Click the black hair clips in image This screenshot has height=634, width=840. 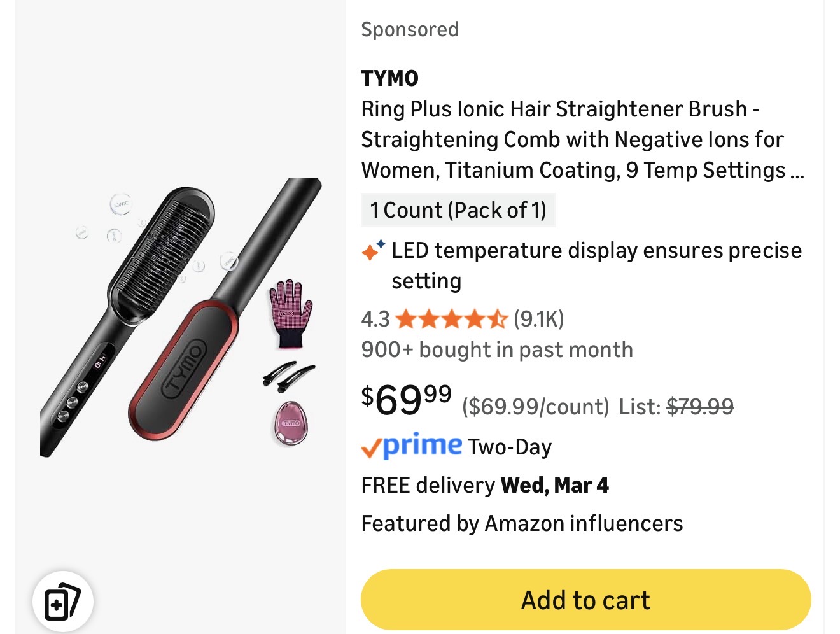pos(288,376)
